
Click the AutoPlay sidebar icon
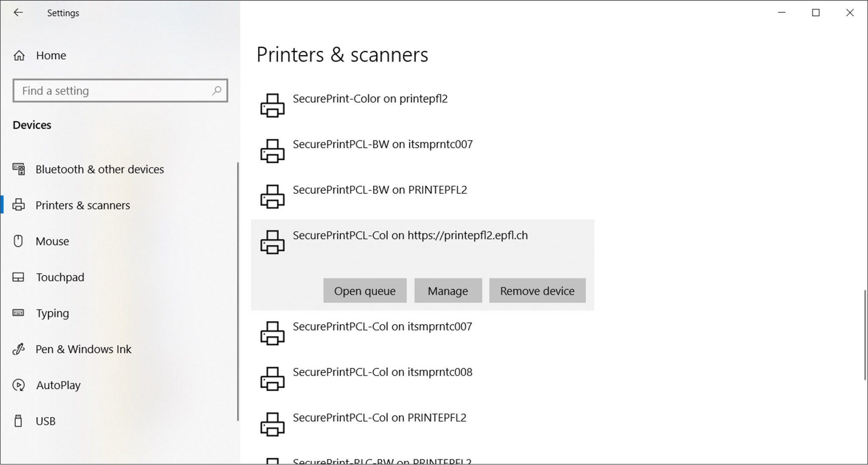click(x=18, y=385)
